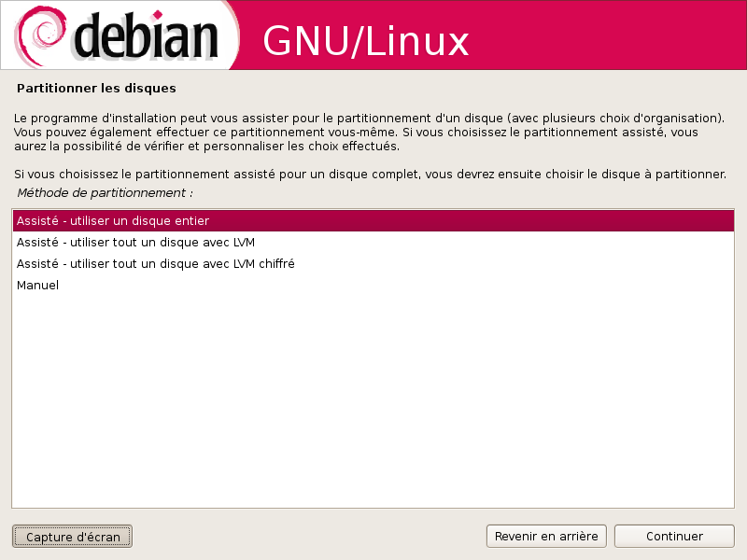Click the sentence starting 'Si vous choisissez'

coord(370,175)
